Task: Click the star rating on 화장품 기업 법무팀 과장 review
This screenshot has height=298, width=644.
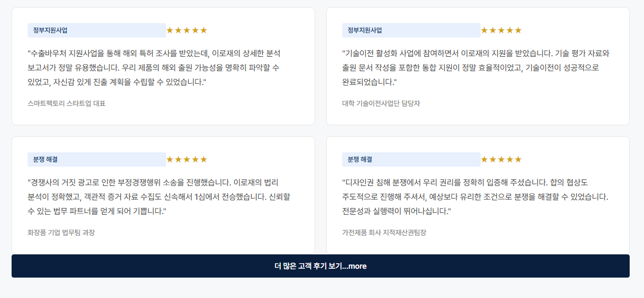Action: [x=187, y=159]
